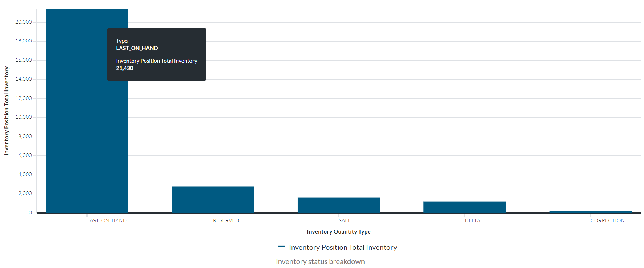The image size is (644, 268).
Task: Toggle the Inventory Position Total Inventory legend series
Action: [x=343, y=247]
